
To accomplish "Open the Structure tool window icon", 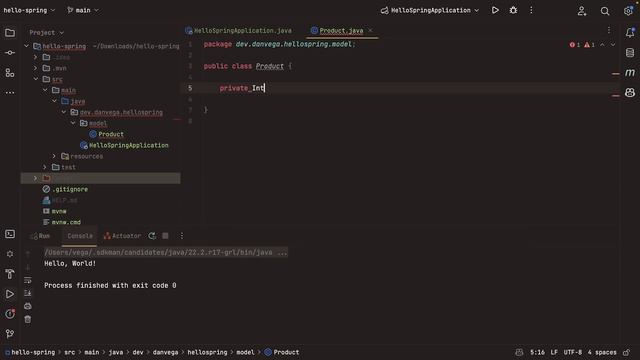I will [10, 73].
